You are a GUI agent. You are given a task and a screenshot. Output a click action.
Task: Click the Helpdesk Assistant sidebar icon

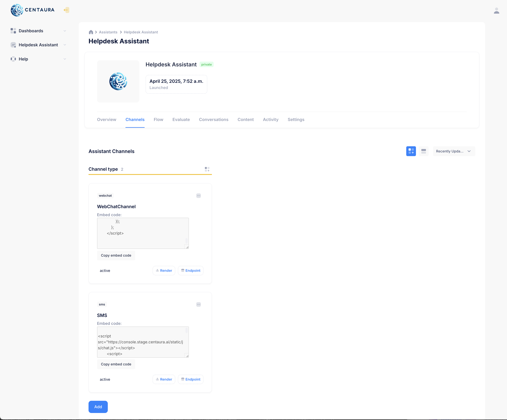(13, 45)
